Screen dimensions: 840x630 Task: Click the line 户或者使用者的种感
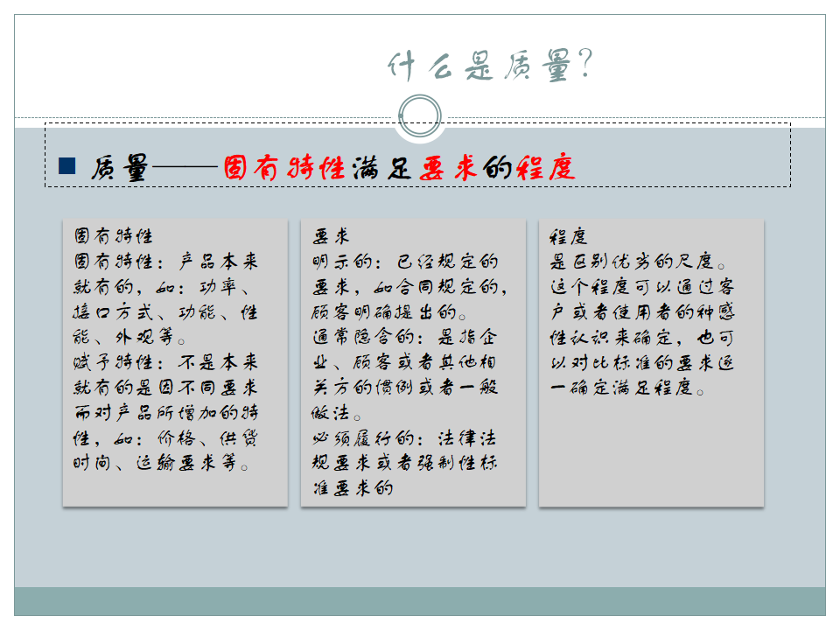[x=642, y=311]
